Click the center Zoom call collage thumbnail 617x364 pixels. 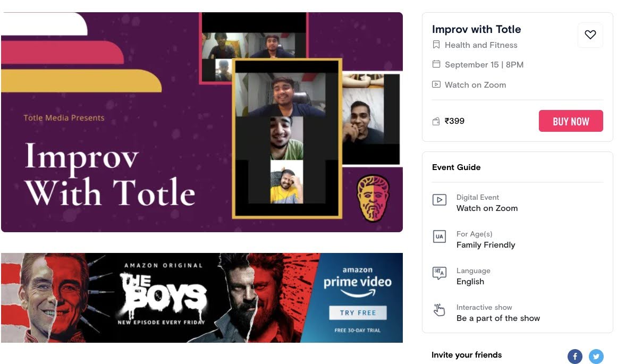click(x=287, y=139)
